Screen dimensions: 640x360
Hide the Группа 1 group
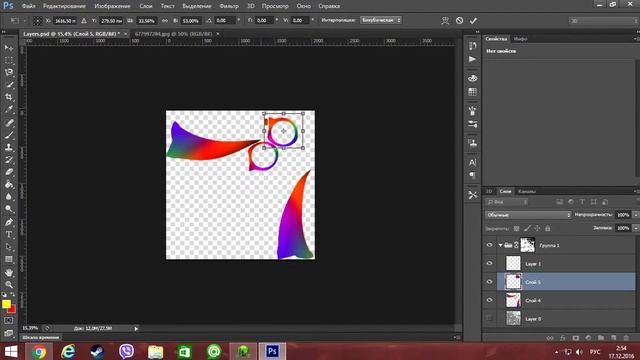pyautogui.click(x=489, y=245)
